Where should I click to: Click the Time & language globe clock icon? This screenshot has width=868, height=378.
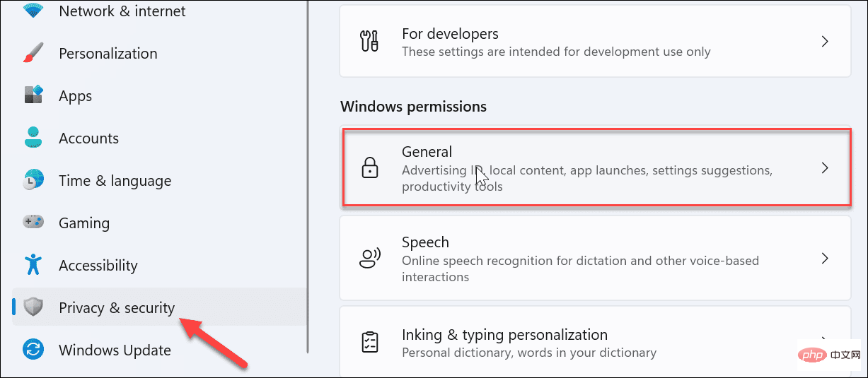coord(33,181)
